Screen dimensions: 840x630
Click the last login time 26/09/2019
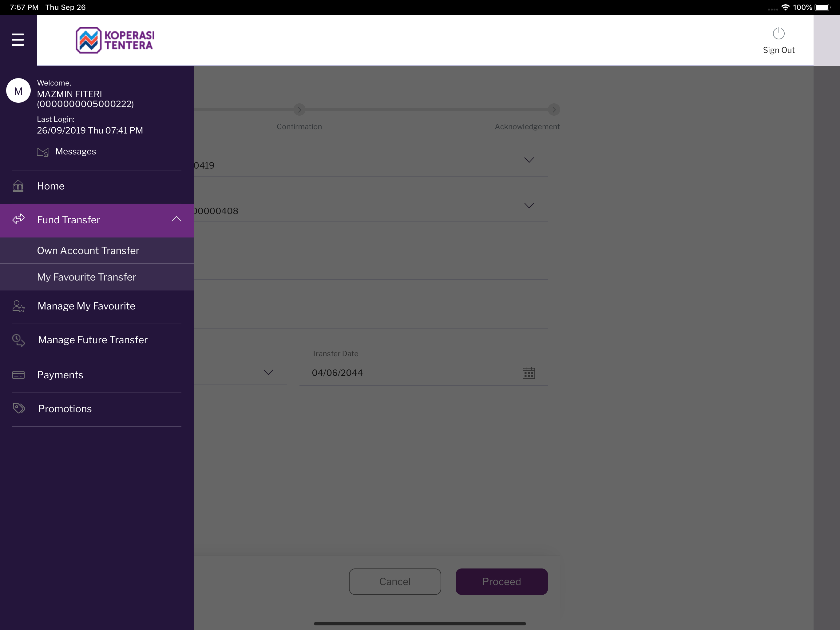point(90,130)
